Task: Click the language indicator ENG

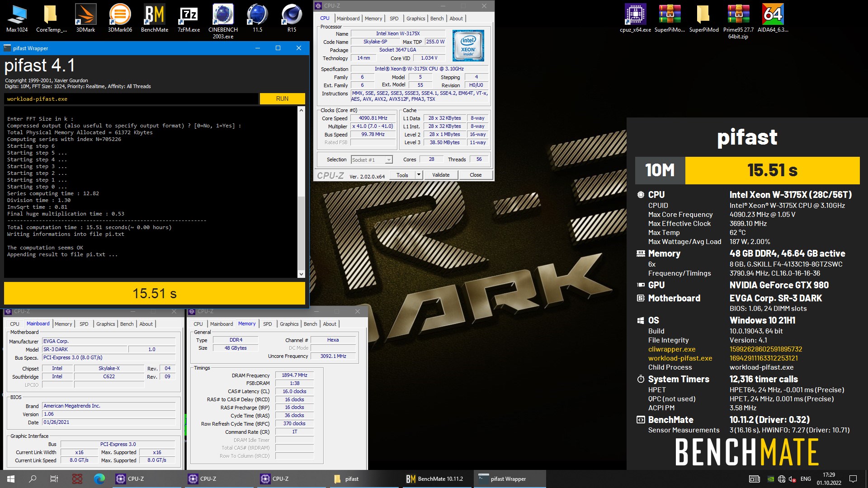Action: point(806,479)
